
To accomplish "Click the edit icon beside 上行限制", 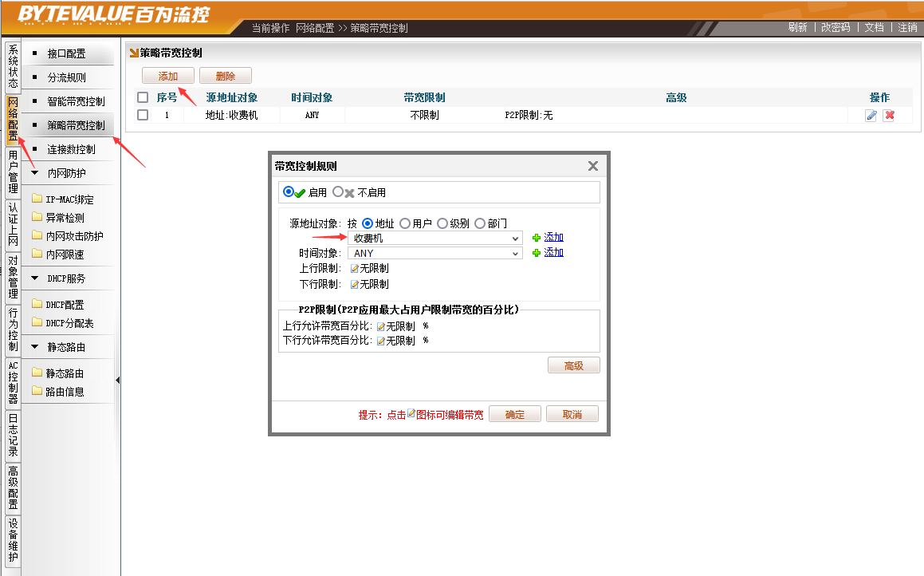I will click(354, 269).
